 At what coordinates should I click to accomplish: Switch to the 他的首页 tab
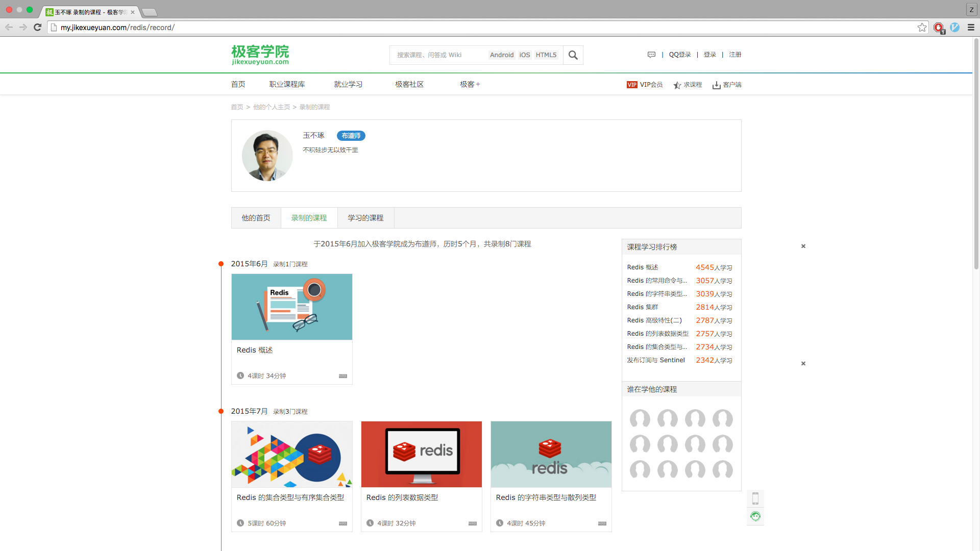[x=256, y=218]
